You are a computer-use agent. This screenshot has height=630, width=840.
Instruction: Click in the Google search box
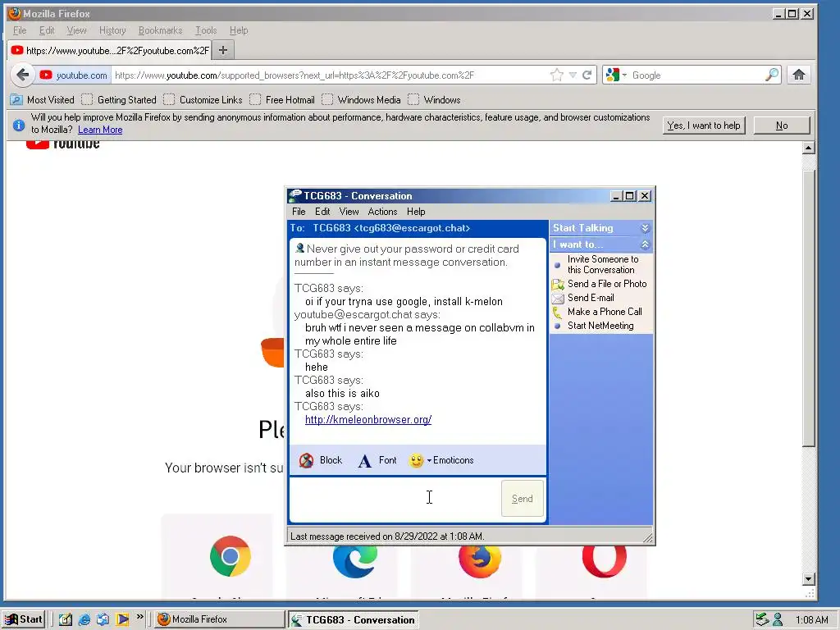696,75
